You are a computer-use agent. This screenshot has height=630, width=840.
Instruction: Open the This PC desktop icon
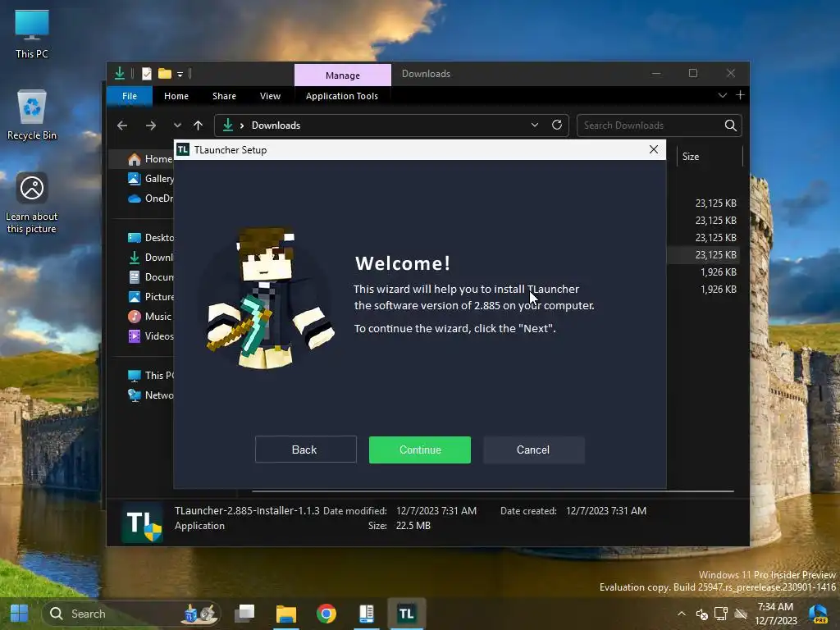click(32, 34)
